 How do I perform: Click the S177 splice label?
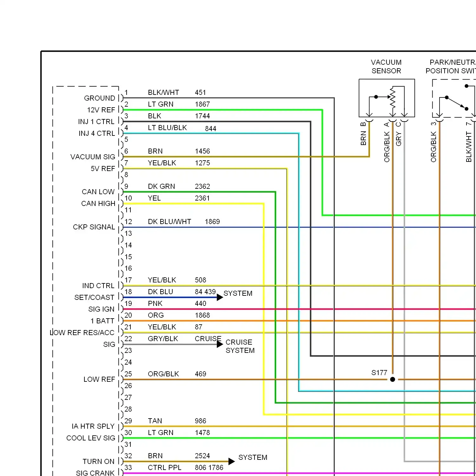(379, 373)
